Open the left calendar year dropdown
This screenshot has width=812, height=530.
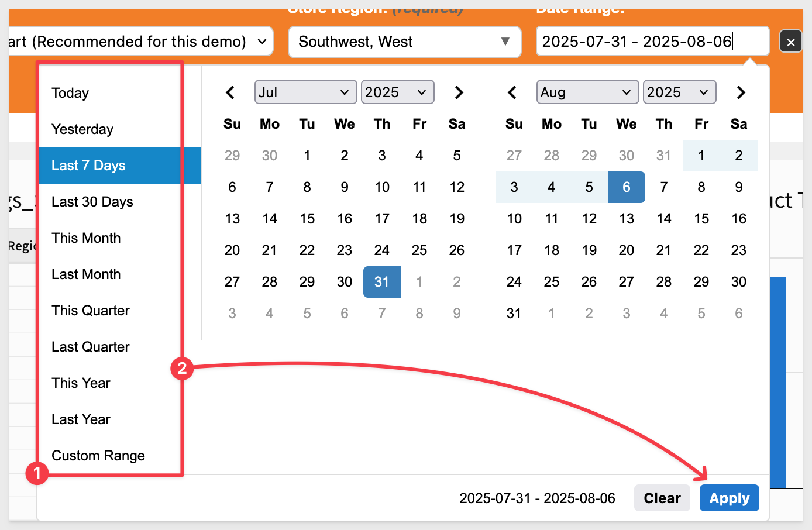397,92
